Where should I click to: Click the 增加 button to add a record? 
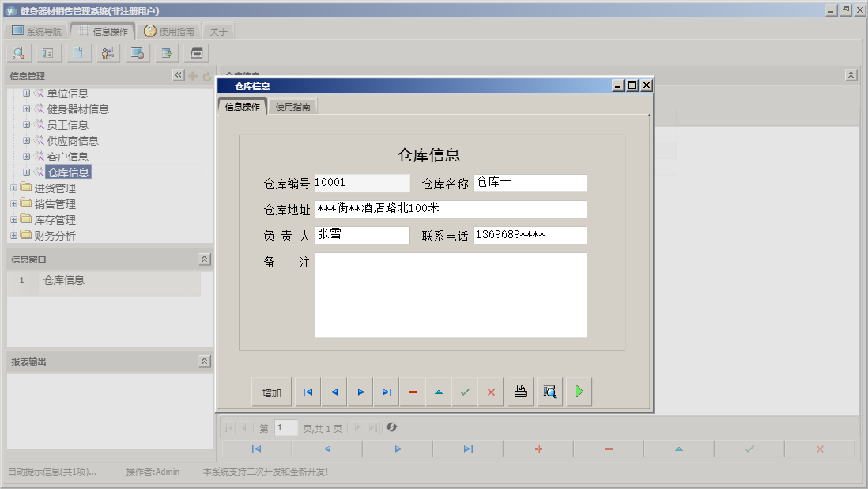271,391
